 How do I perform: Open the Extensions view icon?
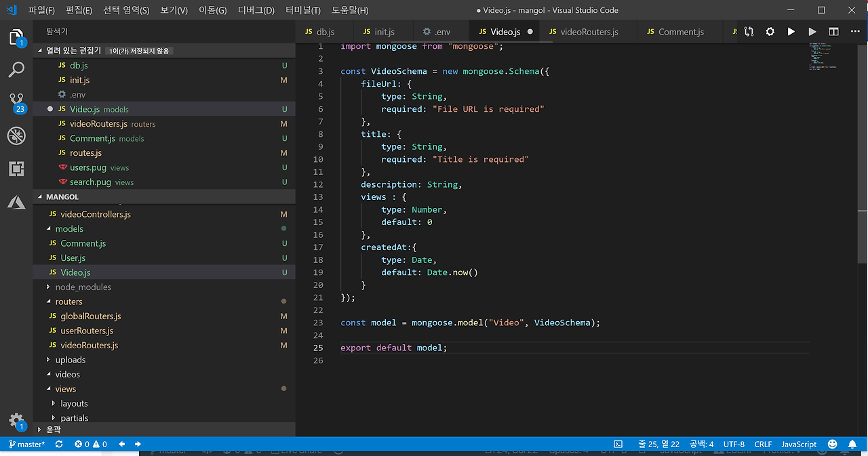[16, 169]
